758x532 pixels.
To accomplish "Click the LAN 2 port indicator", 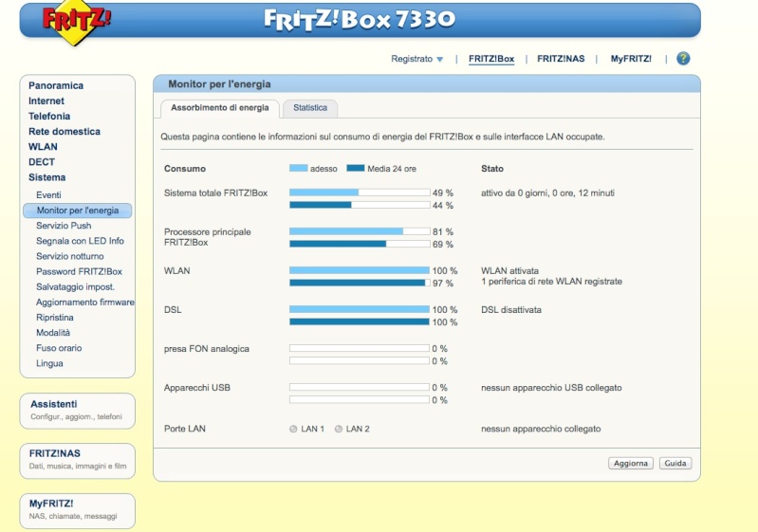I will point(339,429).
